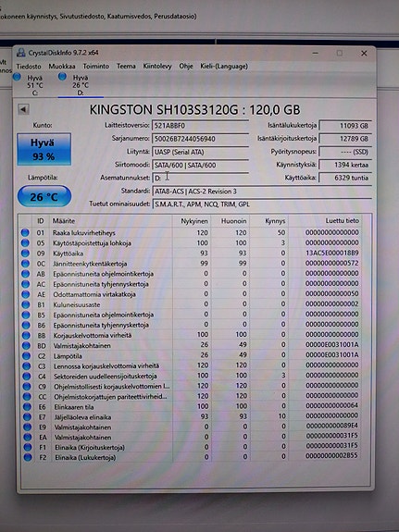
Task: Minimize the CrystalDiskInfo window
Action: (x=316, y=54)
